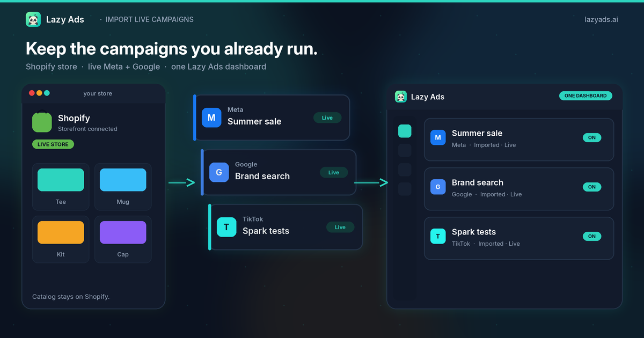This screenshot has width=644, height=338.
Task: Click the 'Summer sale' title in the dashboard
Action: [477, 133]
